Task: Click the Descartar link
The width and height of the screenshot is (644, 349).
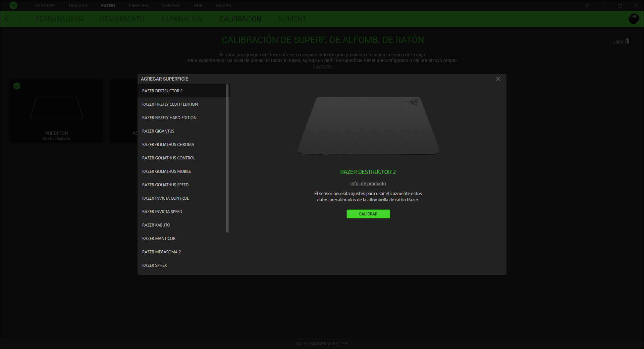Action: coord(323,66)
